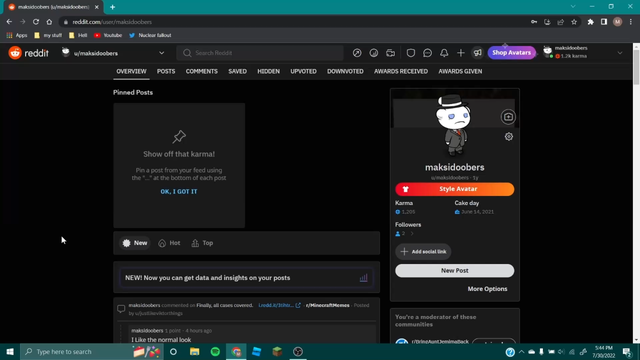
Task: Click the Shop Avatars button
Action: click(511, 53)
